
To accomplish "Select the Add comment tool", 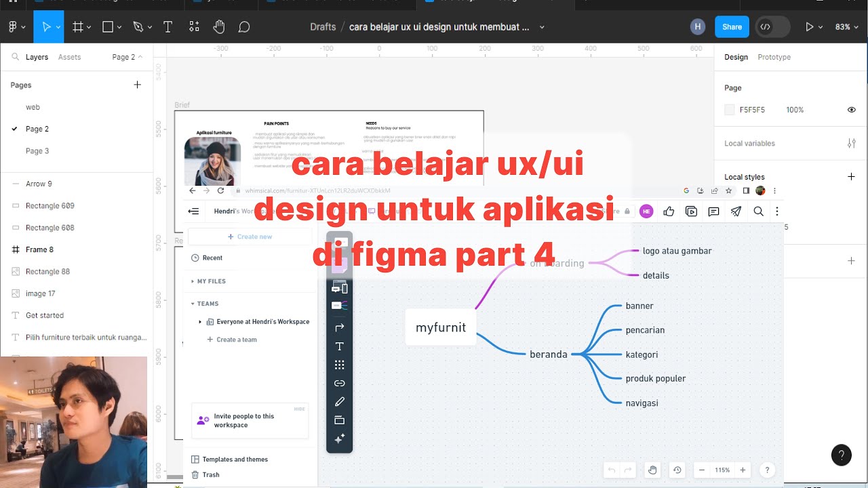I will [x=244, y=27].
